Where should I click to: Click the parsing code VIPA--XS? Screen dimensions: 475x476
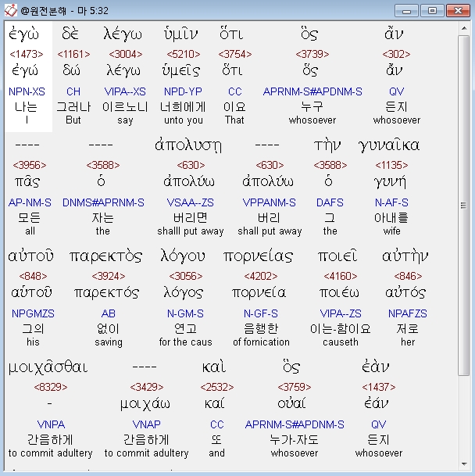pos(125,91)
